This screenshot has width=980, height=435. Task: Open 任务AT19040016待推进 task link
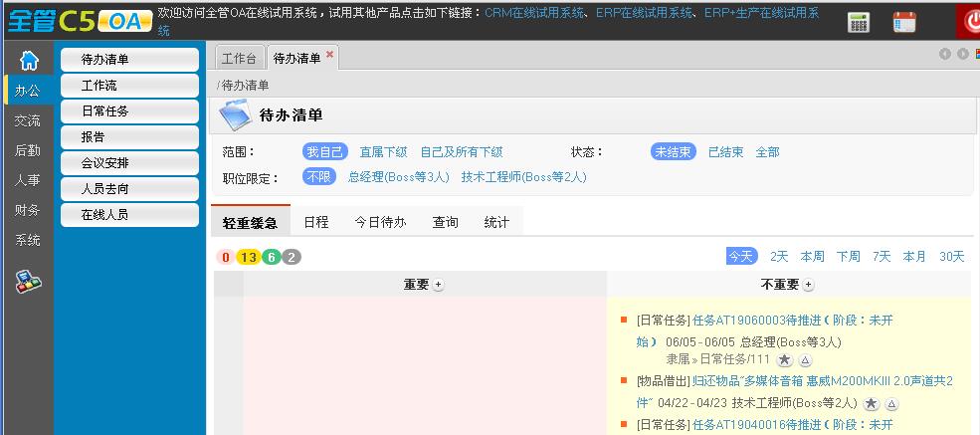[x=793, y=425]
